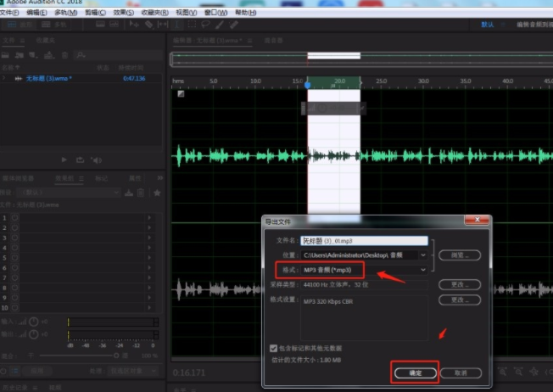The height and width of the screenshot is (392, 553).
Task: Open 文件(F) menu
Action: tap(9, 13)
